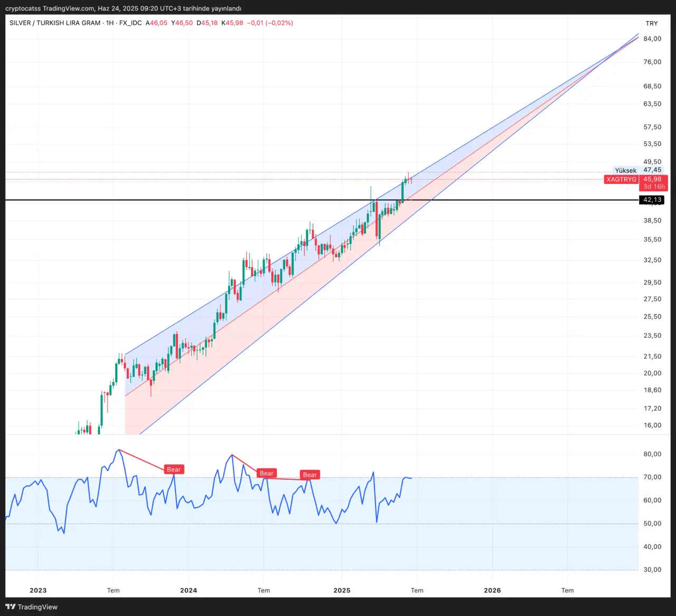Click the cryptocatss publisher name
The height and width of the screenshot is (616, 676).
pos(23,8)
